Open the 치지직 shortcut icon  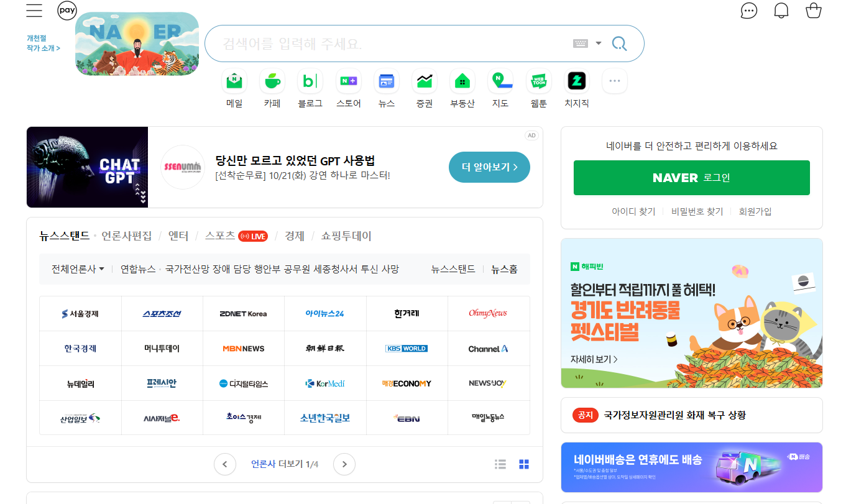point(576,81)
